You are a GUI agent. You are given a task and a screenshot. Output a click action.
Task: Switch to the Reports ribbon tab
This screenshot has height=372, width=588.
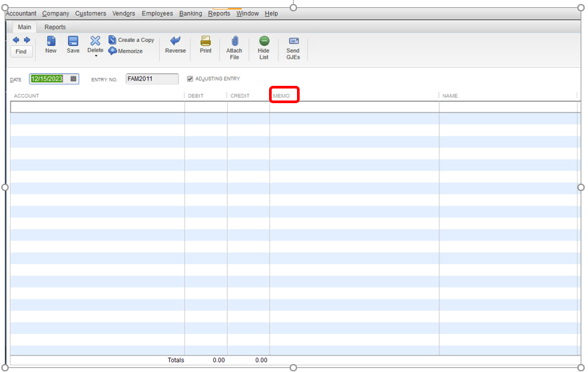click(x=55, y=27)
